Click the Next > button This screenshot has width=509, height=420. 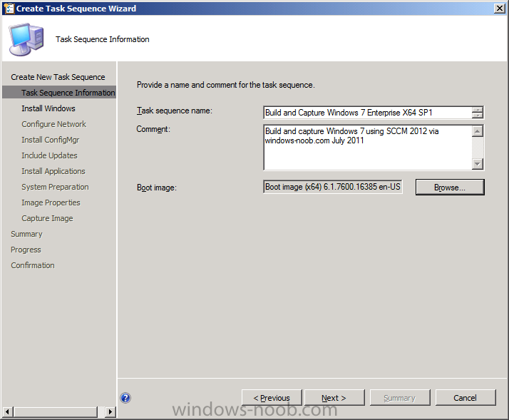tap(334, 398)
